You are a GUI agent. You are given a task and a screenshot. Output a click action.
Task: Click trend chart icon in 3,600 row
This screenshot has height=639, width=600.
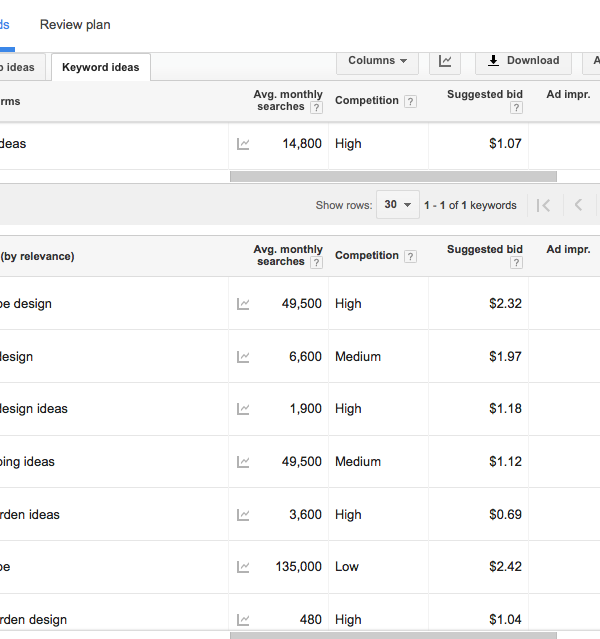[243, 515]
